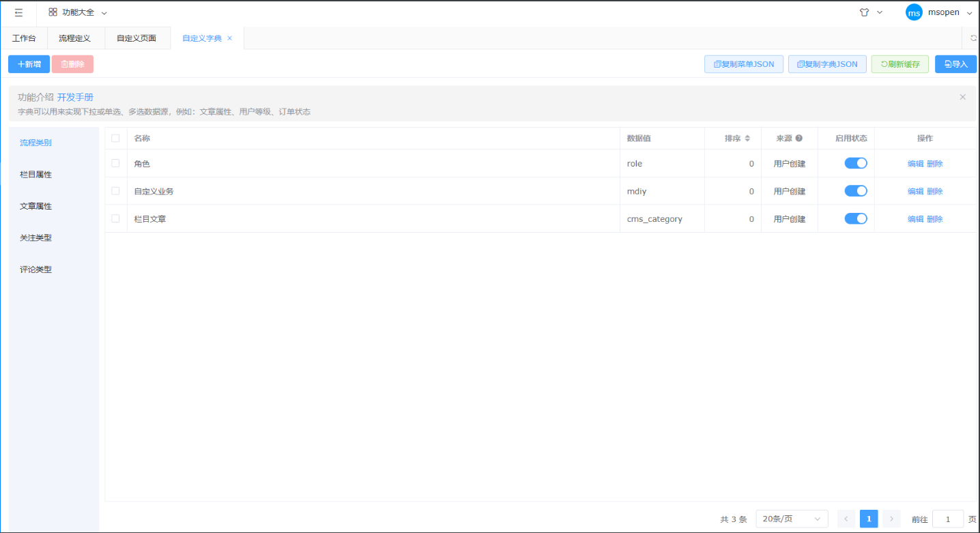Click the tab refresh icon at far right
The height and width of the screenshot is (533, 980).
[973, 38]
